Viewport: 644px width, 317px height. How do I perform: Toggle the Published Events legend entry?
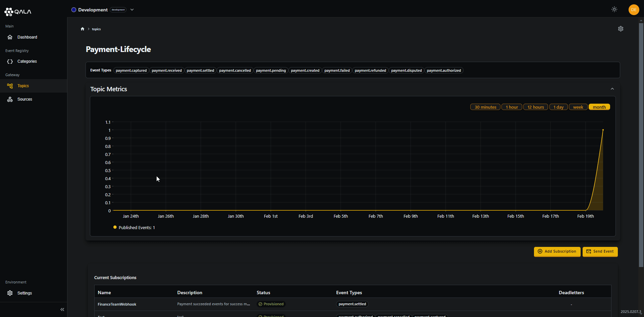point(133,227)
